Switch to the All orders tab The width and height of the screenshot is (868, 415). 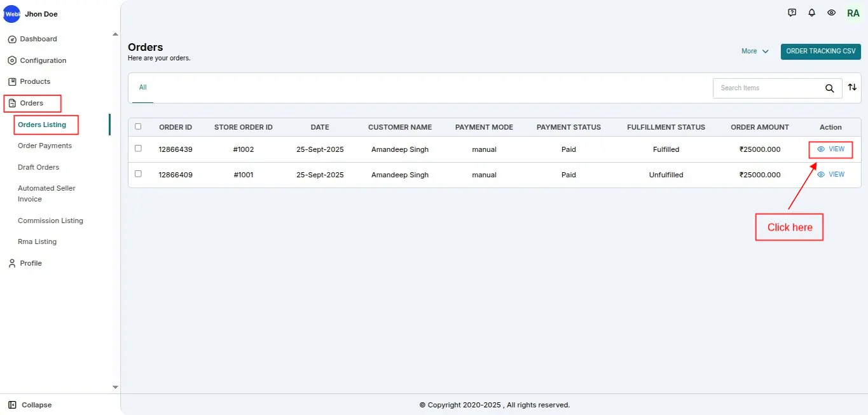(142, 88)
